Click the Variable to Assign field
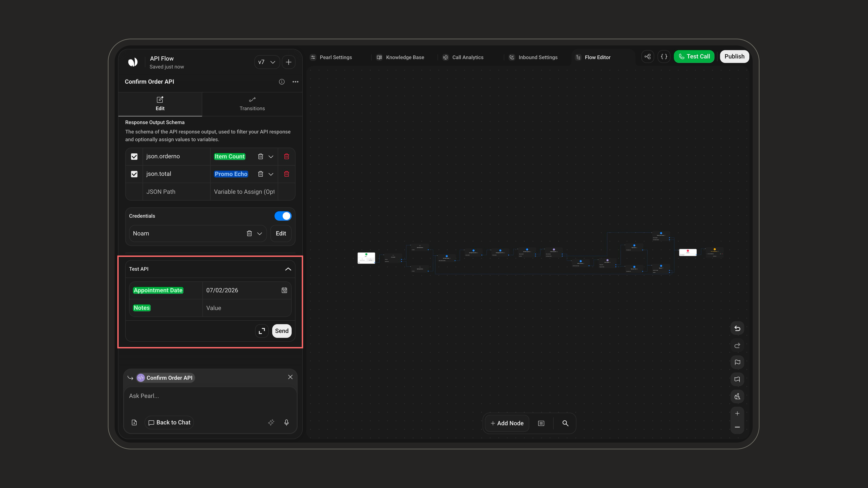This screenshot has height=488, width=868. (244, 192)
